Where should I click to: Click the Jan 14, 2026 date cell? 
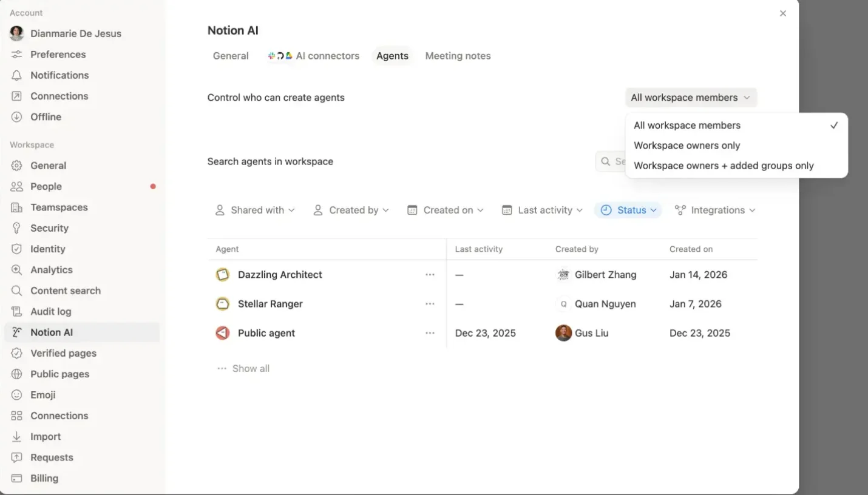pos(698,275)
